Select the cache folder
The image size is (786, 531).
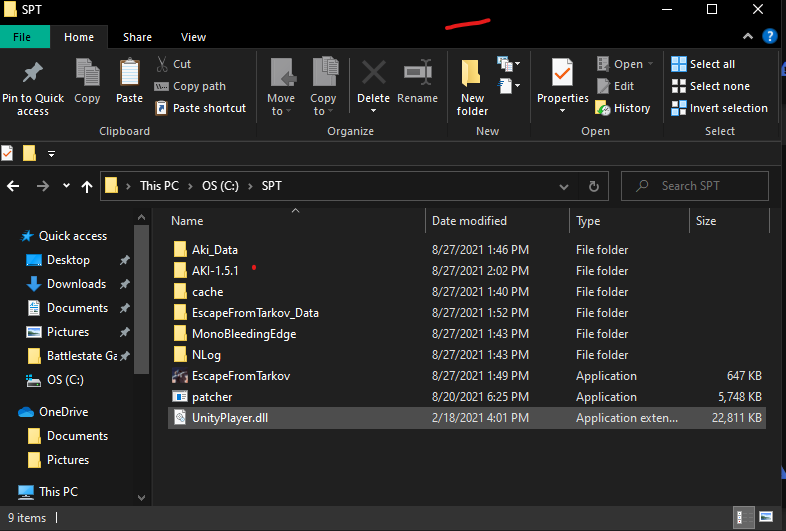(208, 292)
